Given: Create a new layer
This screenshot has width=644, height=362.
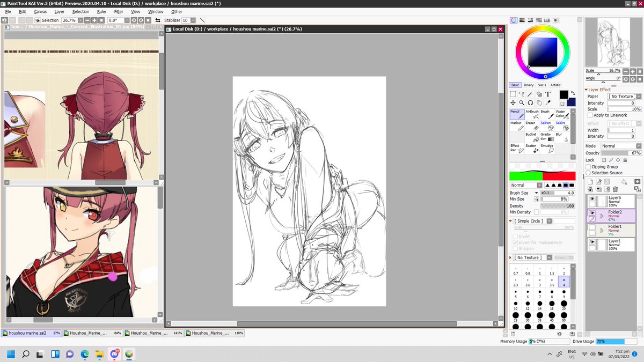Looking at the screenshot, I should point(590,182).
